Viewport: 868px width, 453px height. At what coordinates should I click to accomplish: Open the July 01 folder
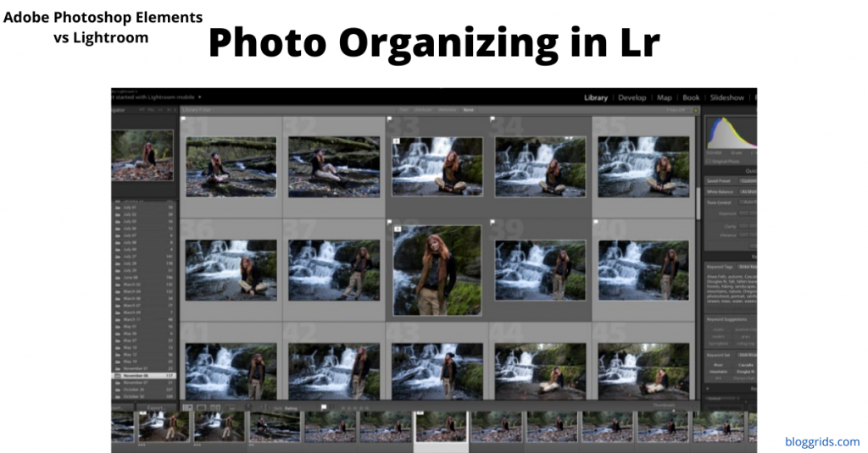click(142, 207)
